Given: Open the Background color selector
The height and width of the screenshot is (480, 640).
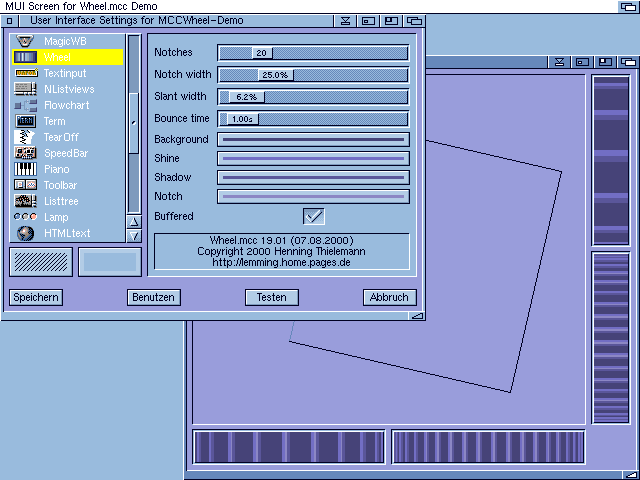Looking at the screenshot, I should click(x=313, y=140).
